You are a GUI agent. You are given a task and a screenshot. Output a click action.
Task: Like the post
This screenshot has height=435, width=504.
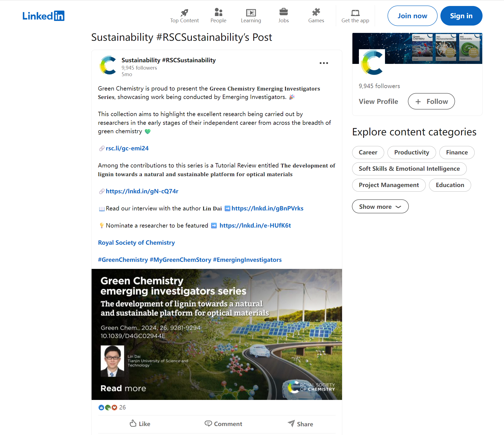pos(140,424)
